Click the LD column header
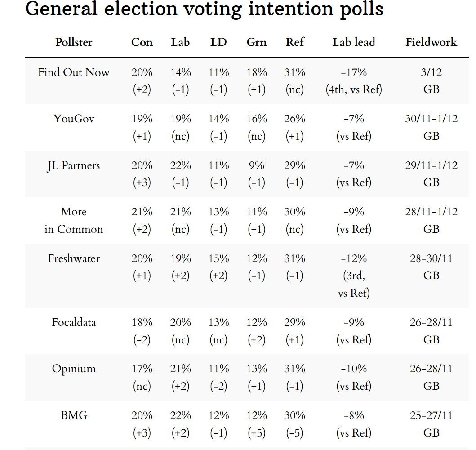 tap(218, 42)
